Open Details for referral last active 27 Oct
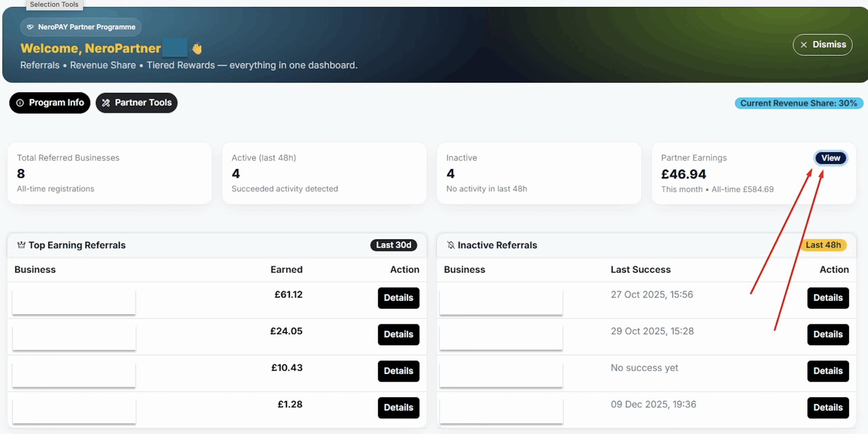 828,298
